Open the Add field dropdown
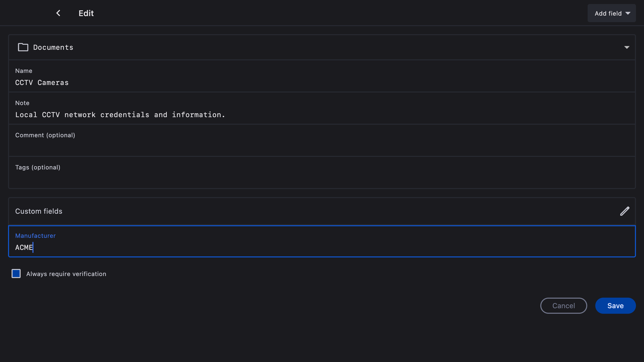Image resolution: width=644 pixels, height=362 pixels. [612, 13]
